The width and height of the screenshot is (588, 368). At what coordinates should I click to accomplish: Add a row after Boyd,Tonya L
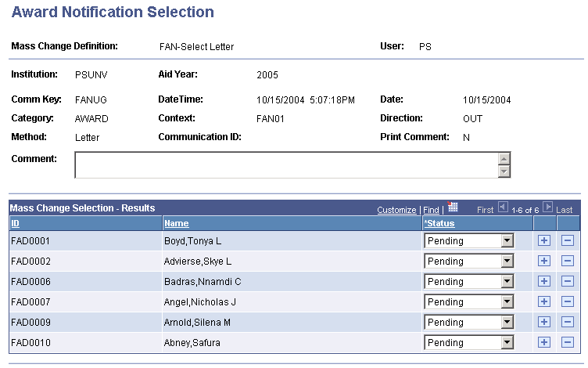544,240
